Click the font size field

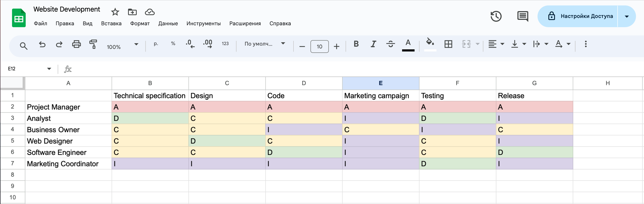point(319,46)
